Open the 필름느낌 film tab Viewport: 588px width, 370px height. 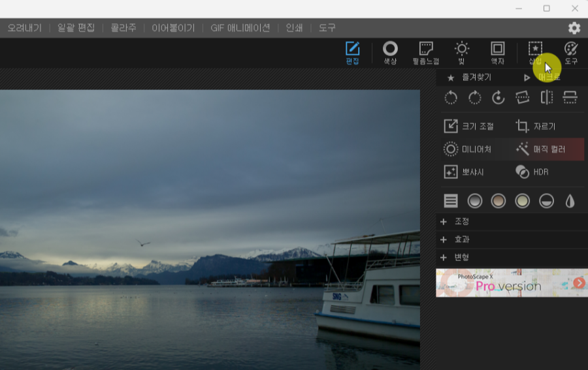426,53
